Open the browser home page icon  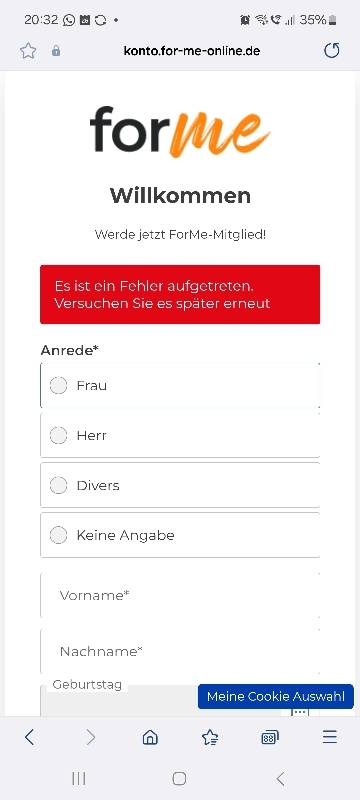150,737
